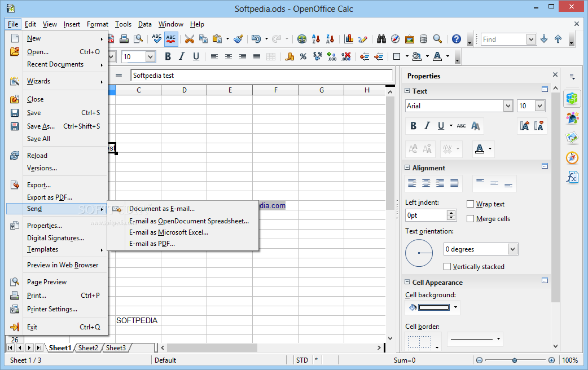Enable the Merge cells checkbox

tap(470, 218)
